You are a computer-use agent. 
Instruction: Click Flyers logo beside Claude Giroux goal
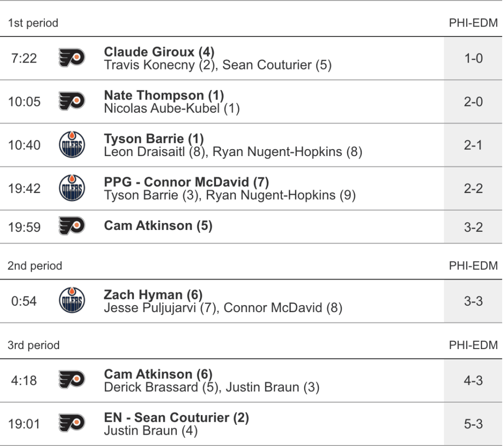coord(71,59)
